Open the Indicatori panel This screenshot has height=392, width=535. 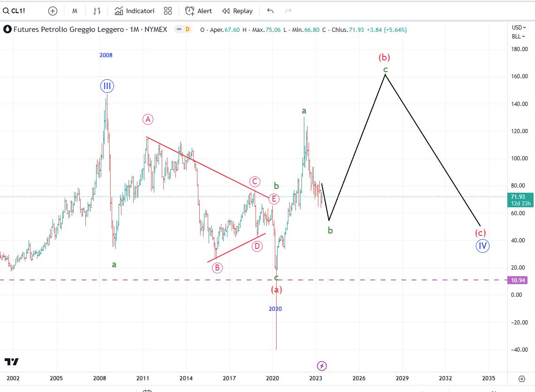tap(135, 11)
